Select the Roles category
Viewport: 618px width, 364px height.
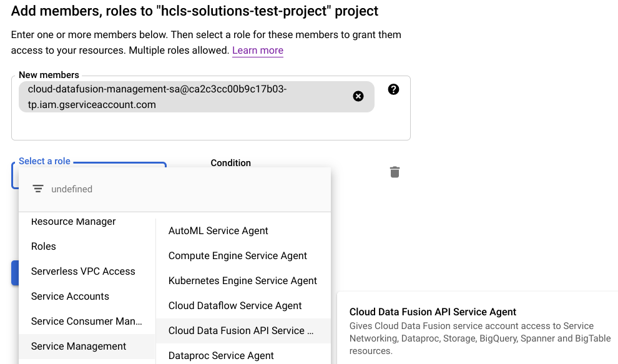point(44,247)
